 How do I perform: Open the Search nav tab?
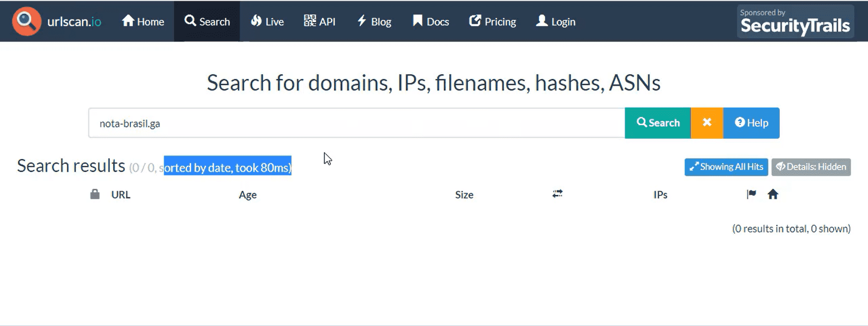point(207,22)
